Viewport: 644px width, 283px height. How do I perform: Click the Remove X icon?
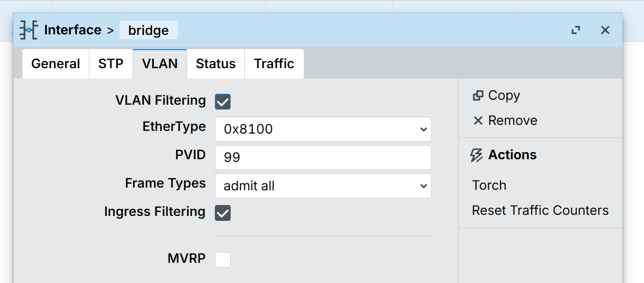coord(478,121)
